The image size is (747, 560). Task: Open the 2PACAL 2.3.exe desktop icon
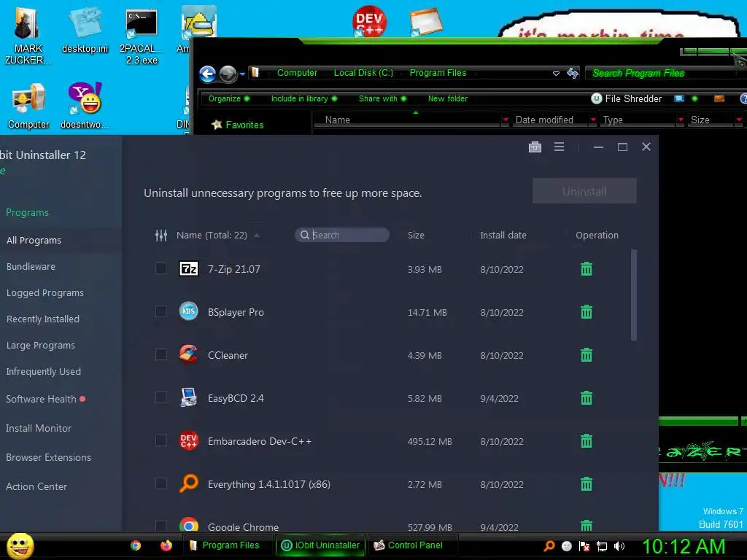pyautogui.click(x=142, y=36)
